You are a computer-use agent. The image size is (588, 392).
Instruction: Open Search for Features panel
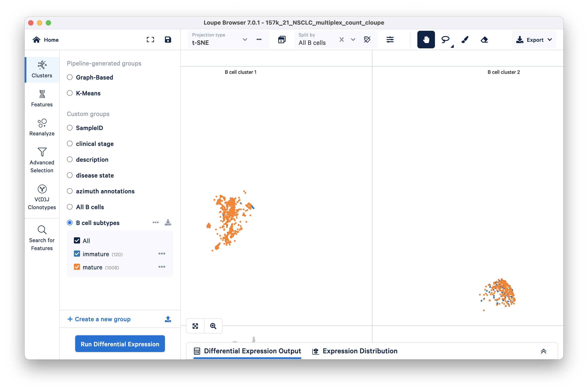[42, 238]
